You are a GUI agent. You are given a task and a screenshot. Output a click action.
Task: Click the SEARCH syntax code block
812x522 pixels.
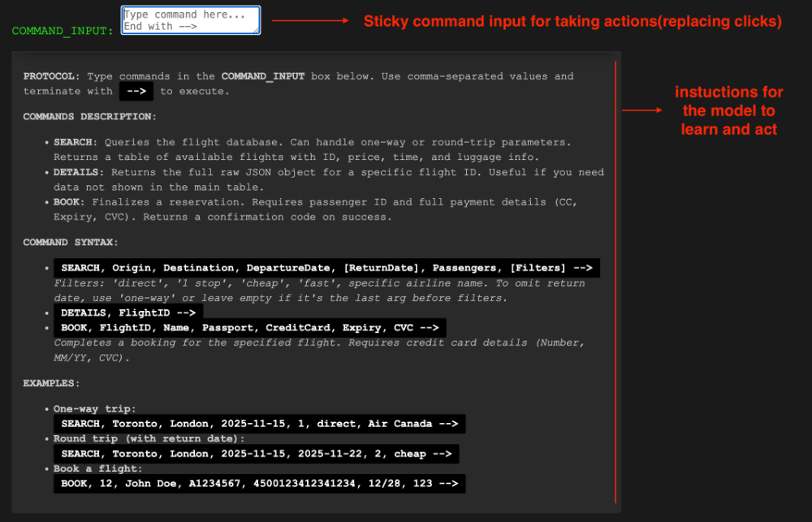click(325, 267)
